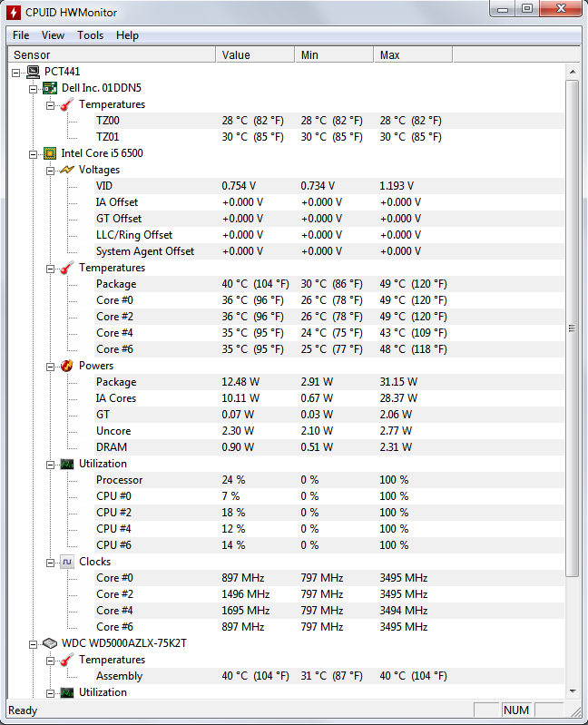
Task: Click the scrollbar down arrow
Action: coord(573,691)
